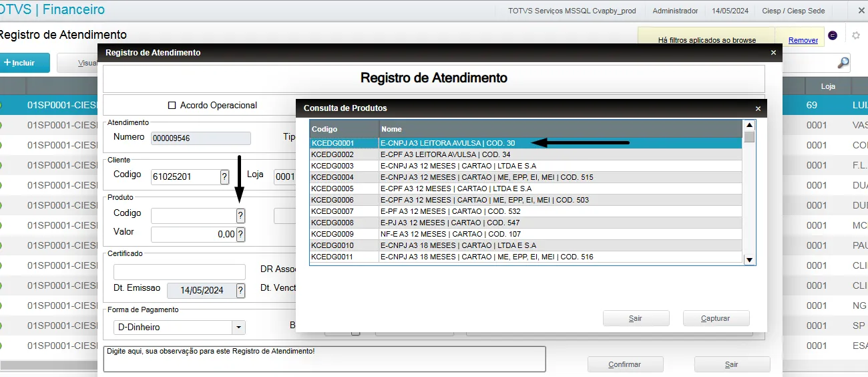Sort products by Codigo column header
This screenshot has width=868, height=377.
(x=344, y=129)
